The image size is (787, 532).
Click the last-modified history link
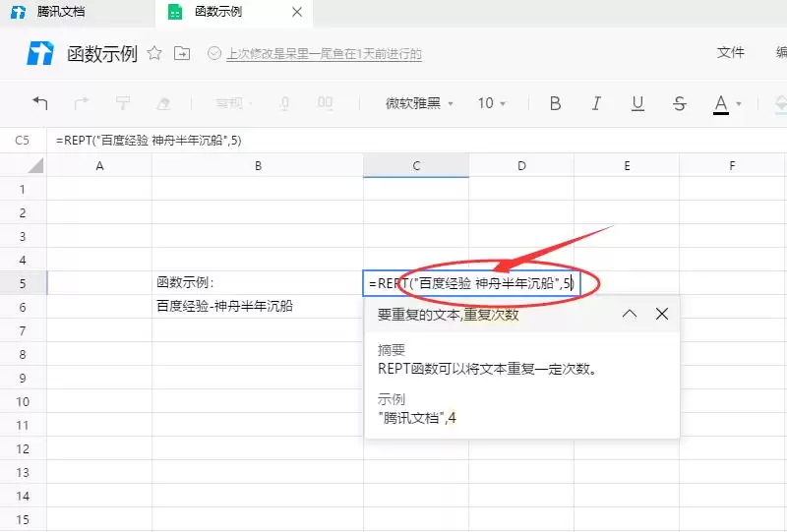[x=324, y=54]
